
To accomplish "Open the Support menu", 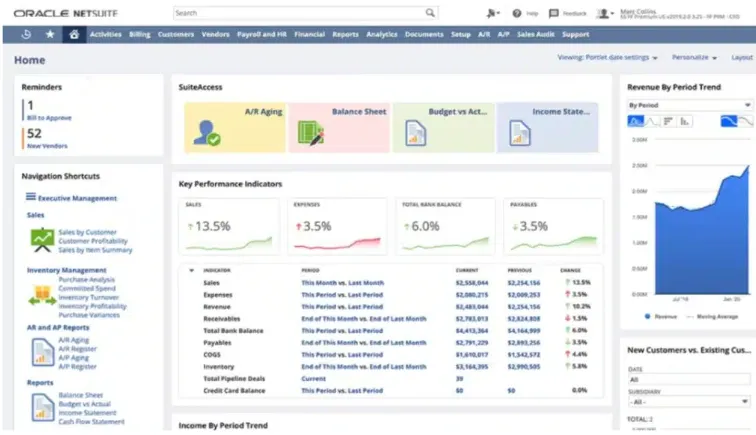I will click(576, 34).
